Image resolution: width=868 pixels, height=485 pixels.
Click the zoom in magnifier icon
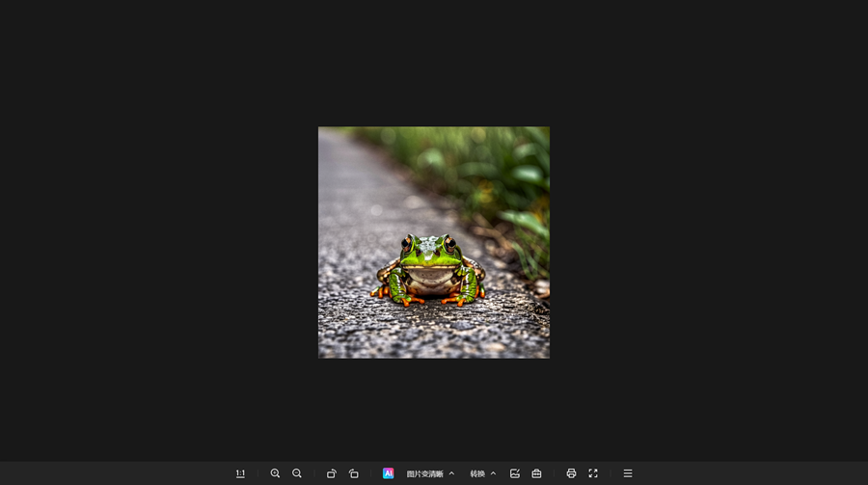(x=275, y=473)
